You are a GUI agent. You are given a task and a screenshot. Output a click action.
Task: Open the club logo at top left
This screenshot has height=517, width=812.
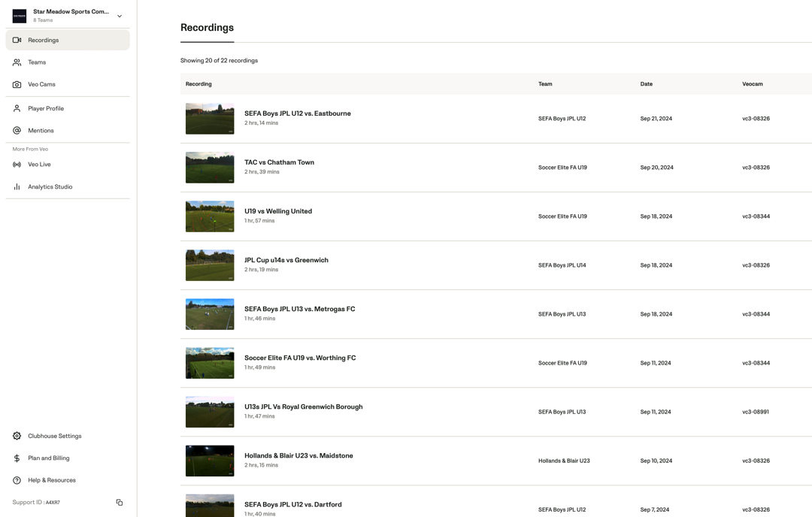20,16
